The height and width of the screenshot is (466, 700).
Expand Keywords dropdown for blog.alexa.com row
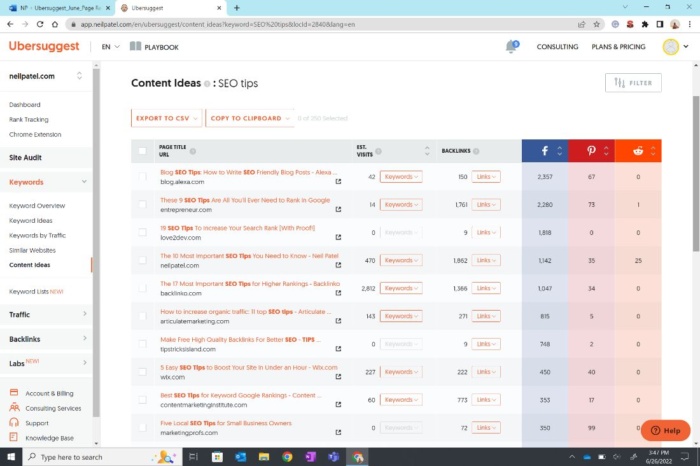(x=401, y=177)
